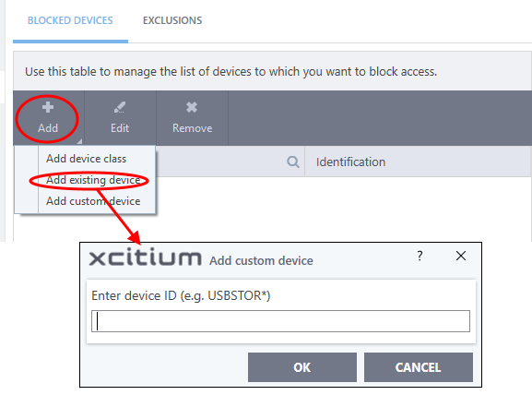Select Add custom device option
532x407 pixels.
[93, 201]
